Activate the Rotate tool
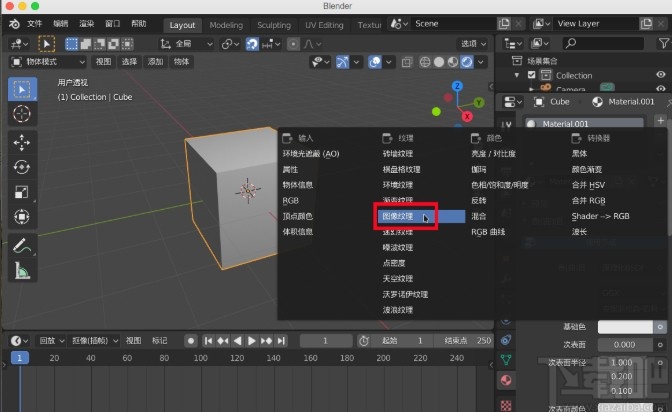The width and height of the screenshot is (672, 412). (x=22, y=167)
